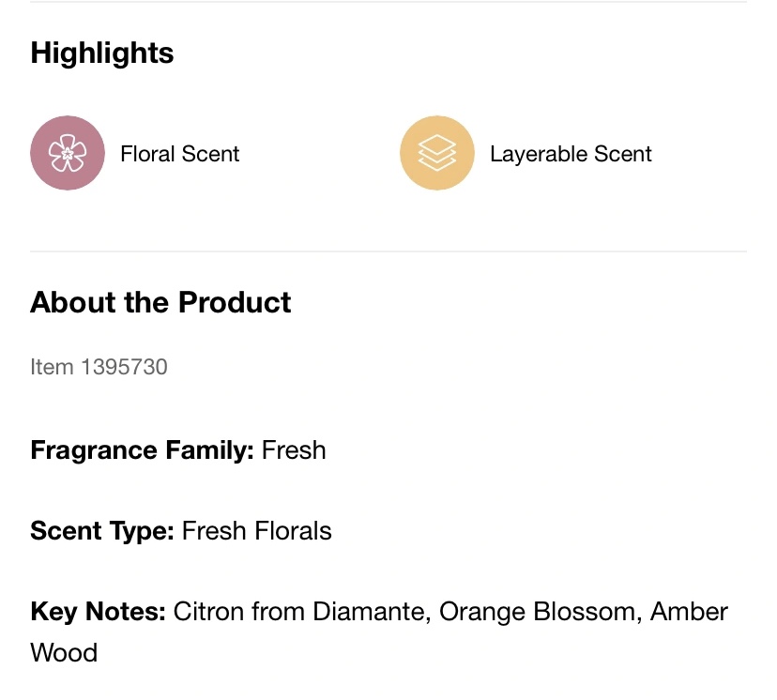
Task: Click the word Item in gray text
Action: (52, 367)
